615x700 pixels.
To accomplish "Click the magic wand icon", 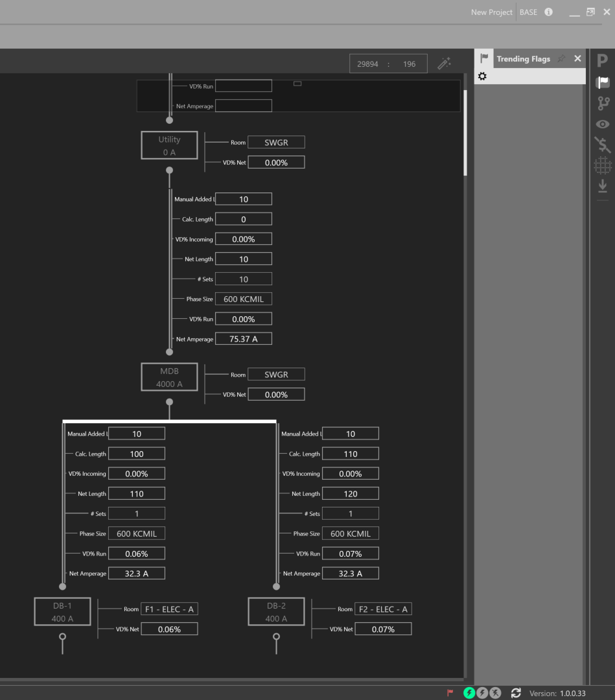I will click(x=444, y=63).
